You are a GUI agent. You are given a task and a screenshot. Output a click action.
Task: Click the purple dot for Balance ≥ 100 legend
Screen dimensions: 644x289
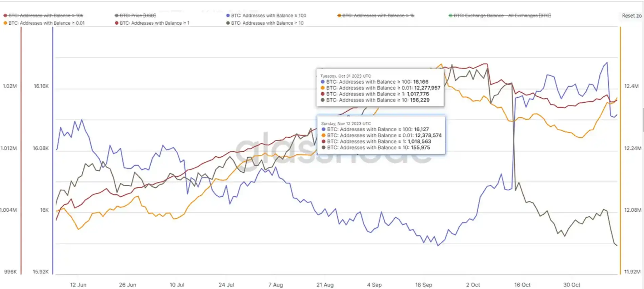pyautogui.click(x=228, y=16)
